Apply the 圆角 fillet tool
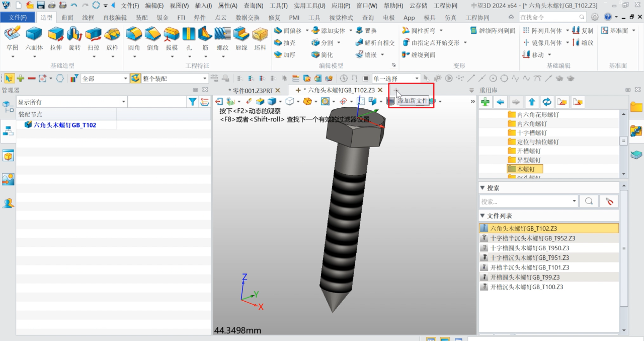 [134, 39]
